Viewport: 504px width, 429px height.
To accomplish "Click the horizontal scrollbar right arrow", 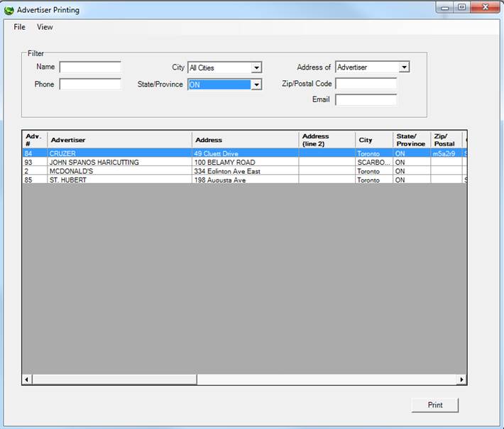I will click(461, 380).
